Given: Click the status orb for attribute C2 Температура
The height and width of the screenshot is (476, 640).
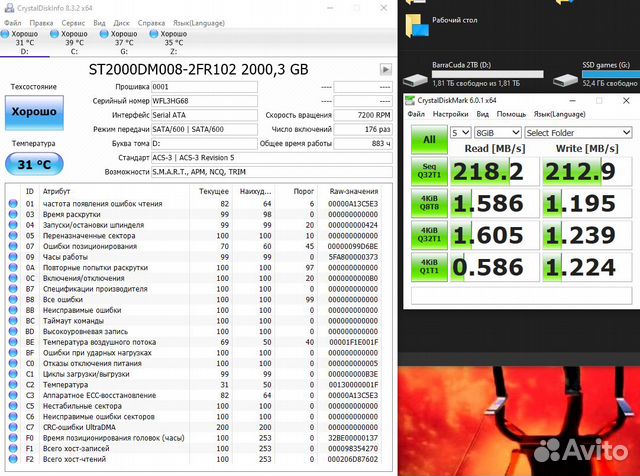Looking at the screenshot, I should (13, 384).
